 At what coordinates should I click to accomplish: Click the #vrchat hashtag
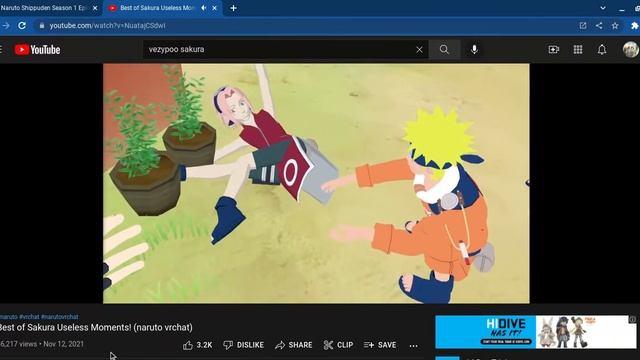(29, 317)
